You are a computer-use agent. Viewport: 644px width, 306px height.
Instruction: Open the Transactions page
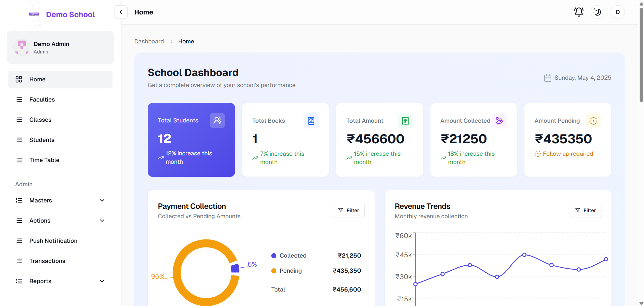pos(60,261)
